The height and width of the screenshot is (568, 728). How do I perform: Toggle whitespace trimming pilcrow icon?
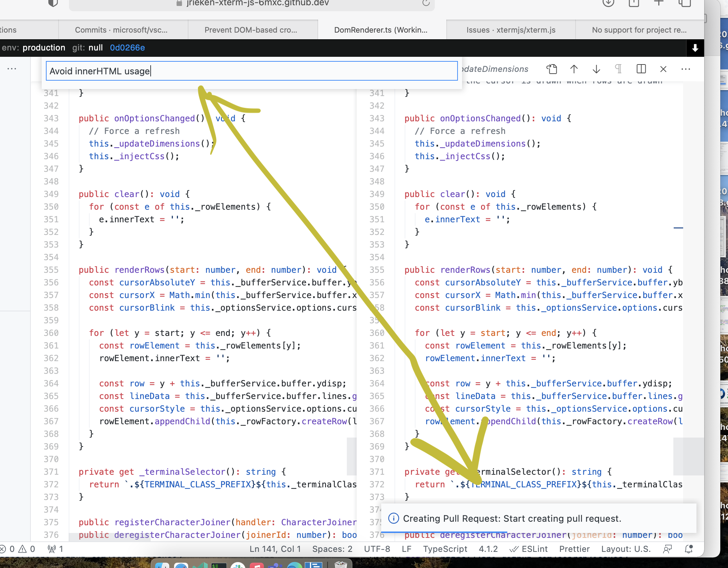click(x=619, y=69)
